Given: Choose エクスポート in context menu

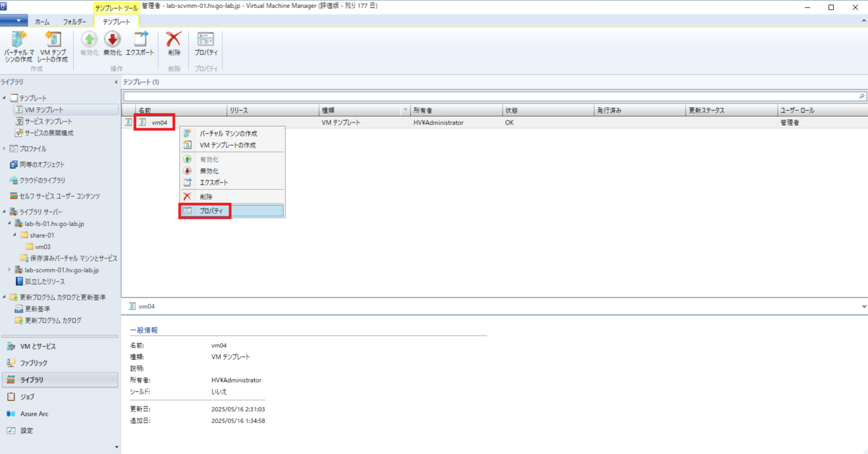Looking at the screenshot, I should coord(232,182).
